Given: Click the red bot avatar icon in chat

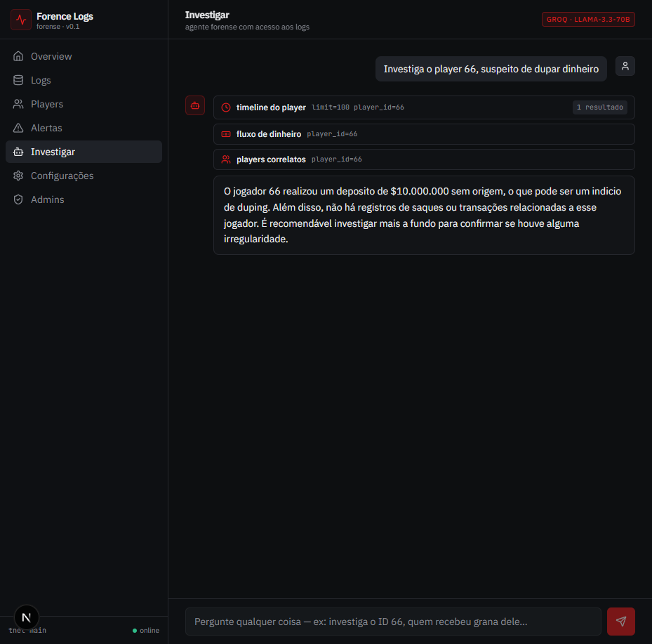Looking at the screenshot, I should [195, 105].
